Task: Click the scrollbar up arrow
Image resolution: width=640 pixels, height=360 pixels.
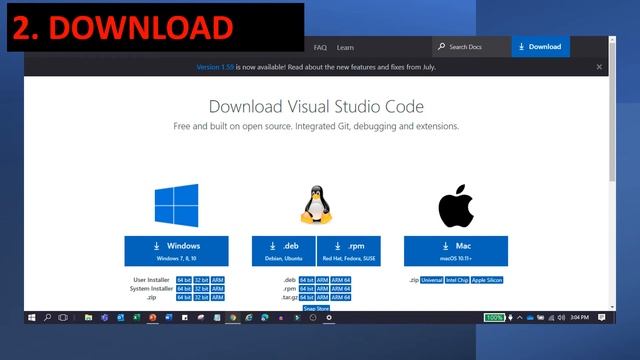Action: coord(612,40)
